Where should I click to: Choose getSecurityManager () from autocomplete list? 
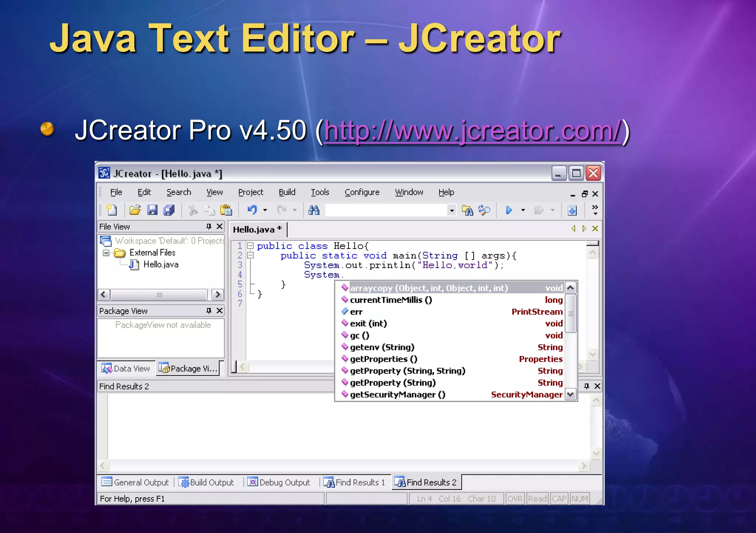pos(452,394)
